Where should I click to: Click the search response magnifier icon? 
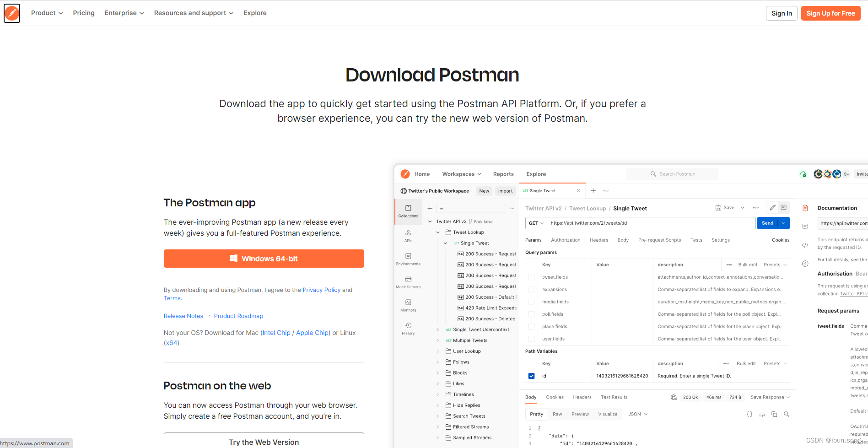point(787,414)
